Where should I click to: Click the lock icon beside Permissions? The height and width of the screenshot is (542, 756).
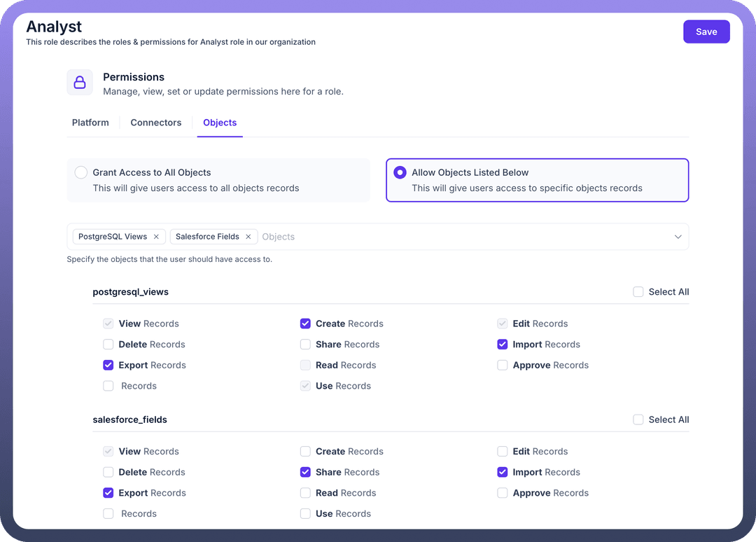[x=80, y=83]
